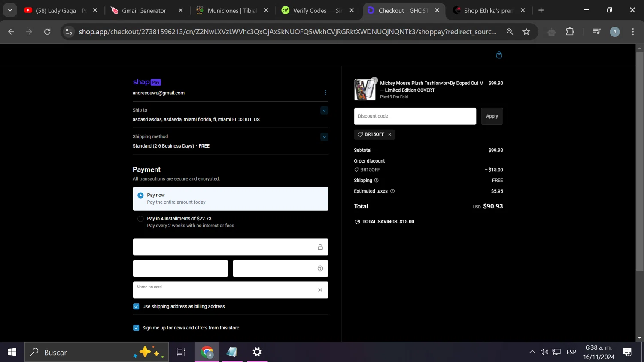Select the Pay now option
This screenshot has height=362, width=644.
[x=231, y=199]
